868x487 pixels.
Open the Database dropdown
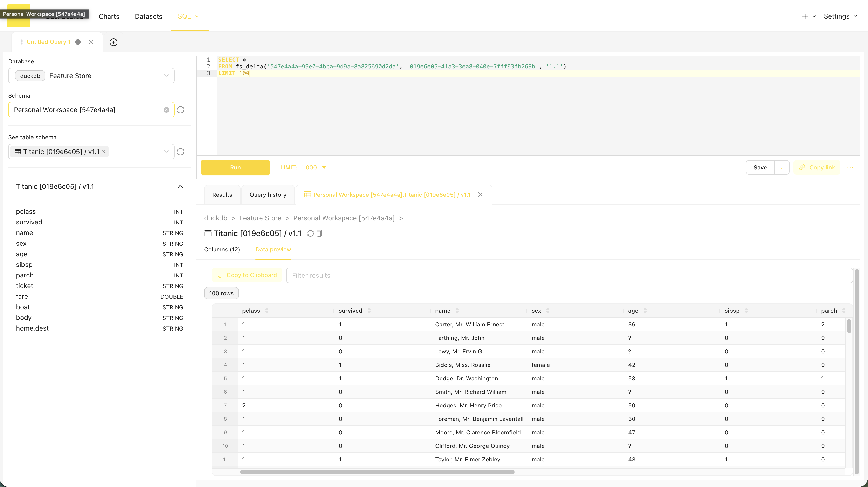tap(91, 76)
